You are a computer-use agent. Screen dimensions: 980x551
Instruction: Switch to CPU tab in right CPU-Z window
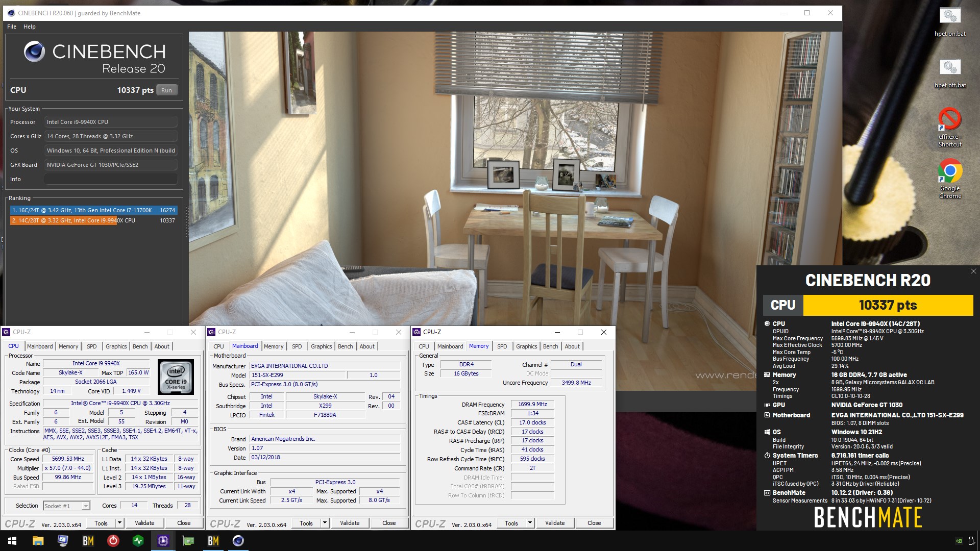point(424,346)
